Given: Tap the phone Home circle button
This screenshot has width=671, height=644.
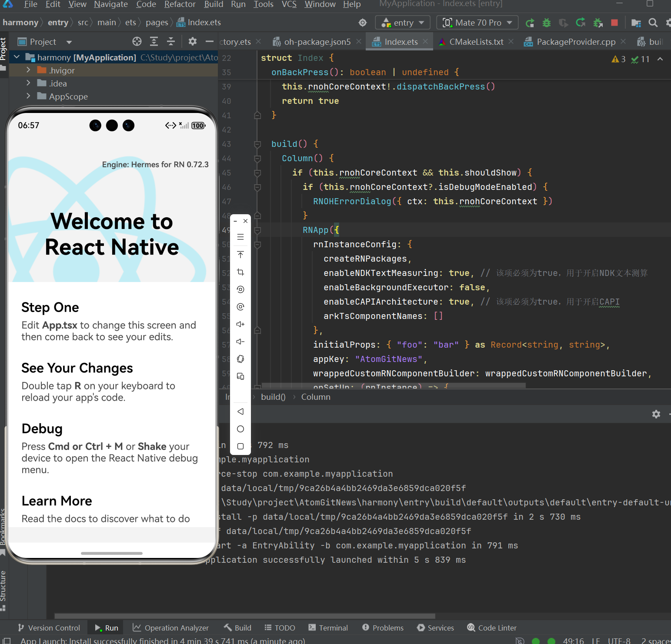Looking at the screenshot, I should click(240, 429).
